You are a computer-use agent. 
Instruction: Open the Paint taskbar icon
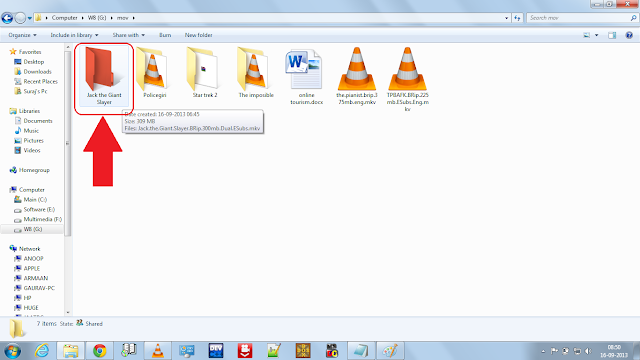(x=390, y=351)
